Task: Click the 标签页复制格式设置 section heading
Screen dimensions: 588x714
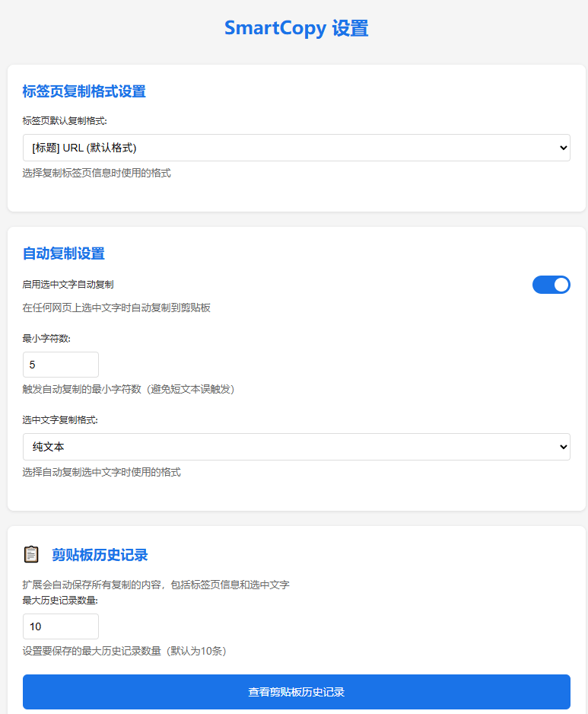Action: click(84, 91)
